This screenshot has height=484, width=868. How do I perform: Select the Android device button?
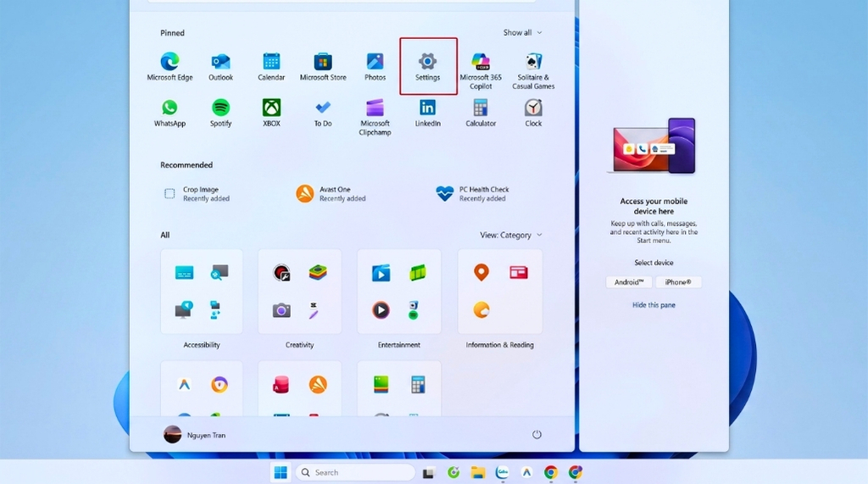click(x=629, y=282)
